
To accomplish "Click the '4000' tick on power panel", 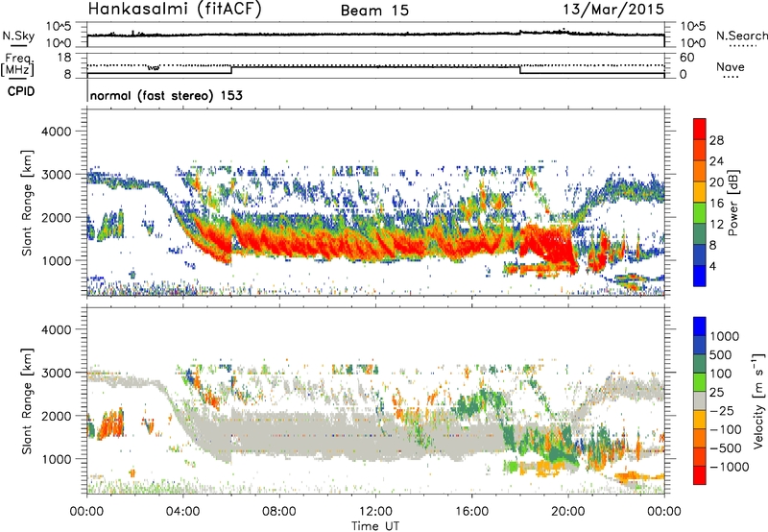I will (x=56, y=132).
